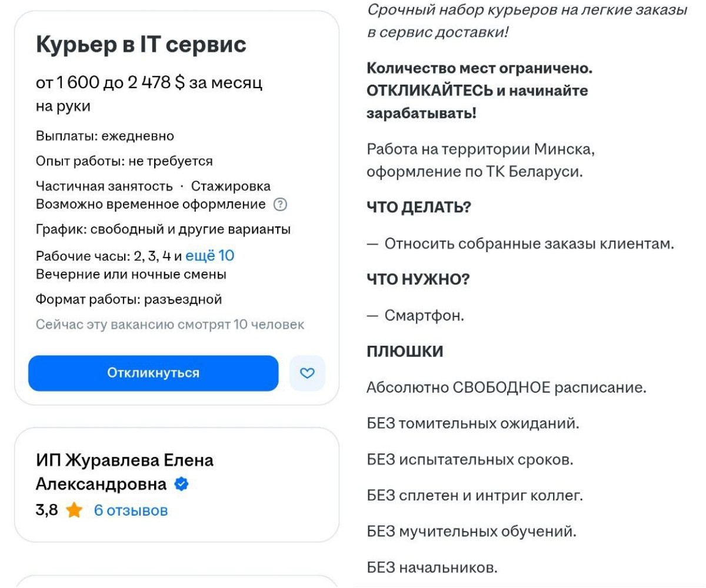This screenshot has width=706, height=588.
Task: Click the Выплаты: ежедневно detail row
Action: (x=105, y=135)
